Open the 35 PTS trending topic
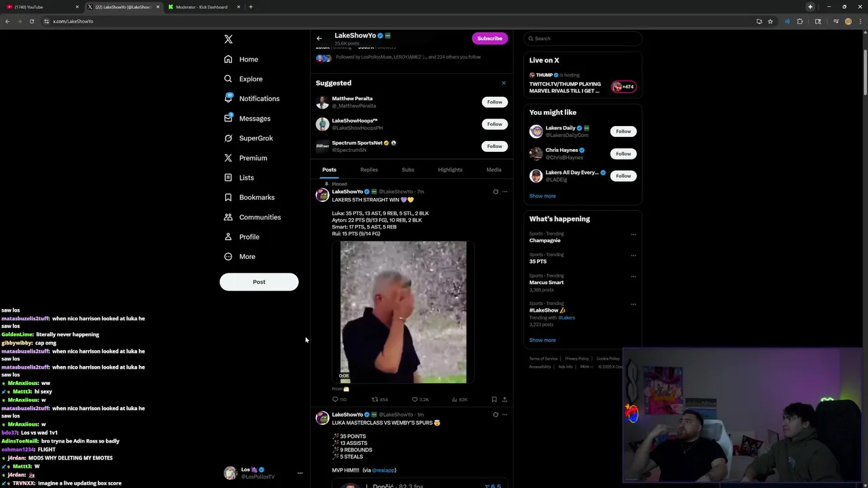 tap(538, 261)
